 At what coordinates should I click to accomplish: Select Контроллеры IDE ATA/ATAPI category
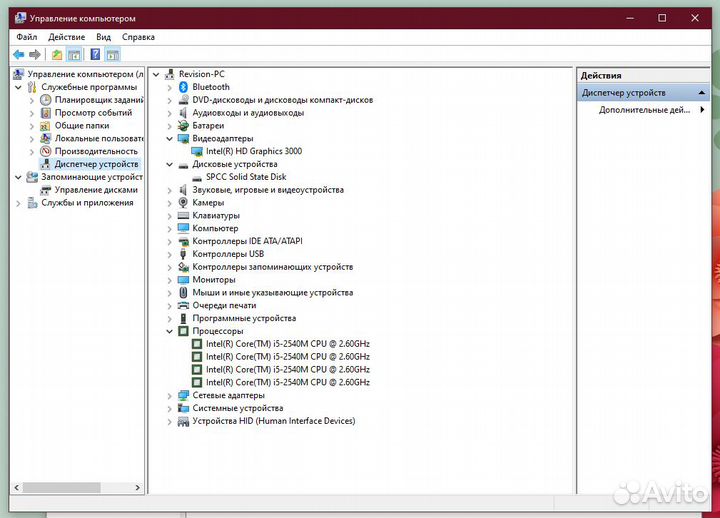tap(247, 241)
